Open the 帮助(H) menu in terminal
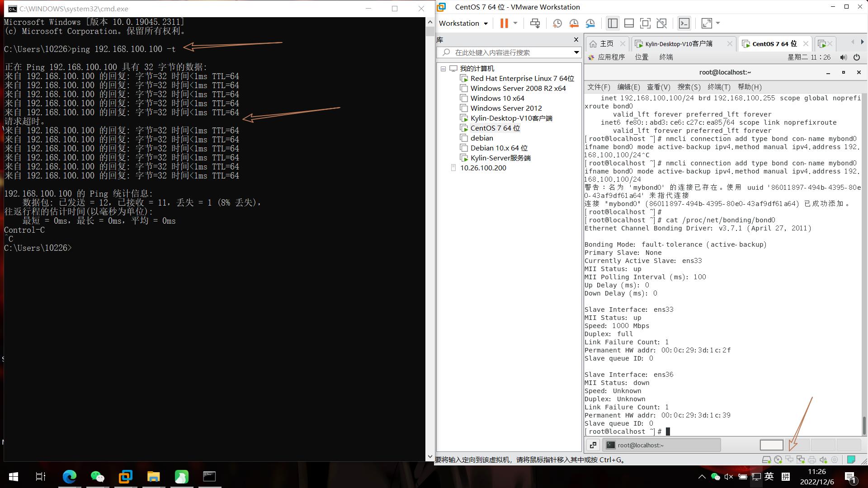868x488 pixels. coord(750,87)
